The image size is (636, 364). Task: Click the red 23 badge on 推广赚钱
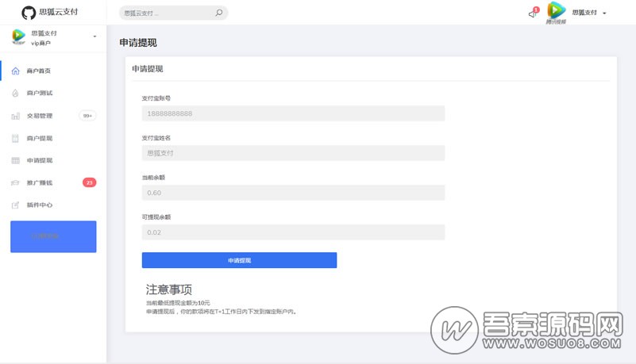tap(89, 182)
